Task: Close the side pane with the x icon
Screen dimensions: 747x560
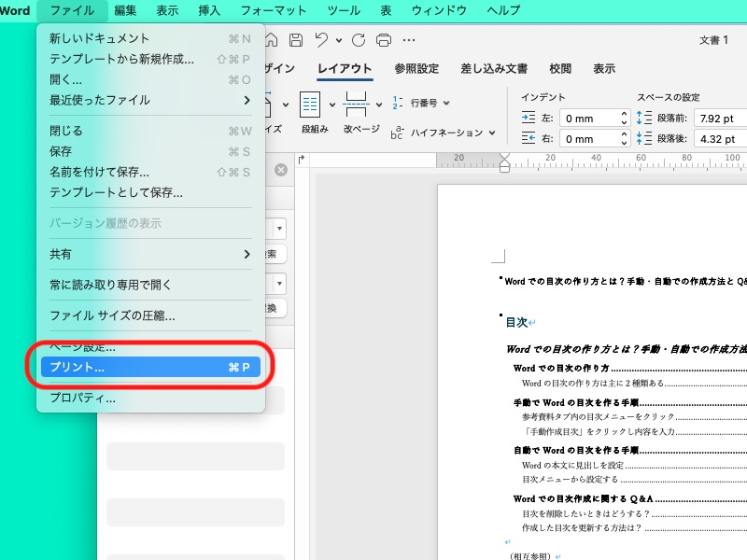Action: pyautogui.click(x=280, y=170)
